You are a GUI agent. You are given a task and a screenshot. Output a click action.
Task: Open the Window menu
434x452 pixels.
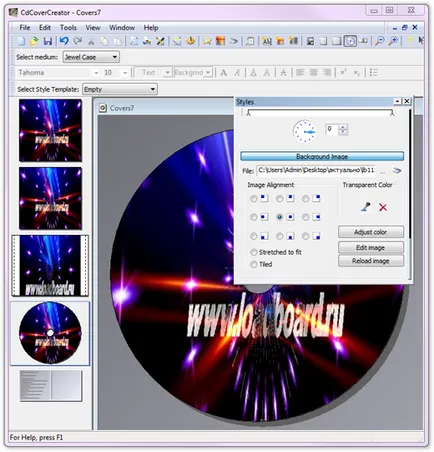pyautogui.click(x=122, y=28)
